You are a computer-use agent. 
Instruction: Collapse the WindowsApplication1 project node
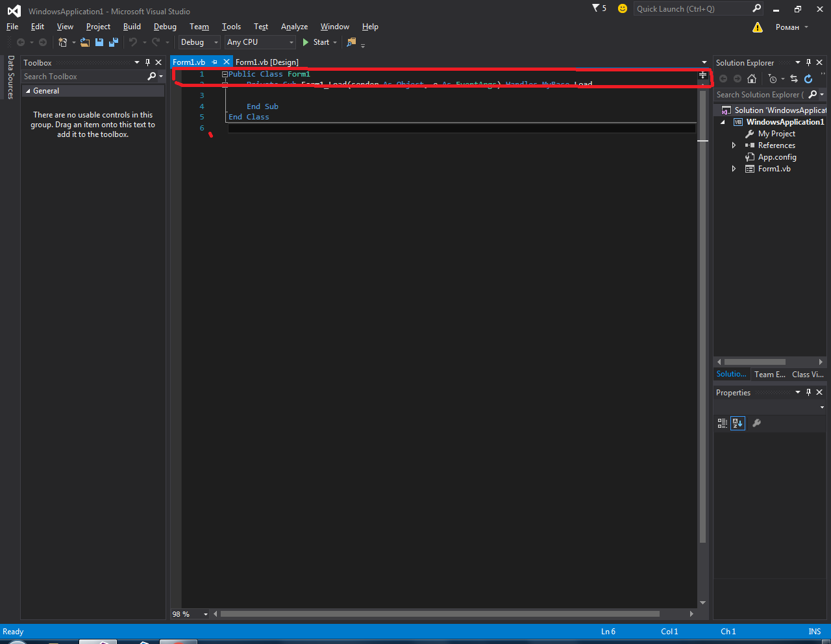coord(723,122)
